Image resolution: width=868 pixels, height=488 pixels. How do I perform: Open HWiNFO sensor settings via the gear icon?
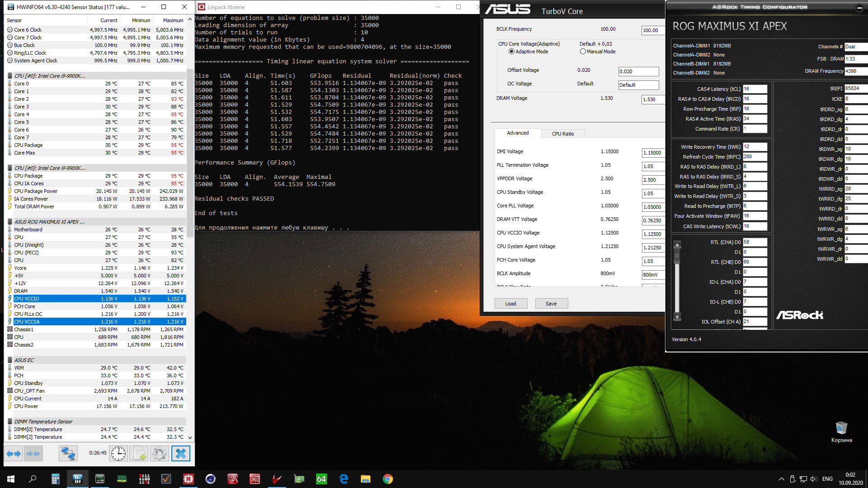coord(160,453)
